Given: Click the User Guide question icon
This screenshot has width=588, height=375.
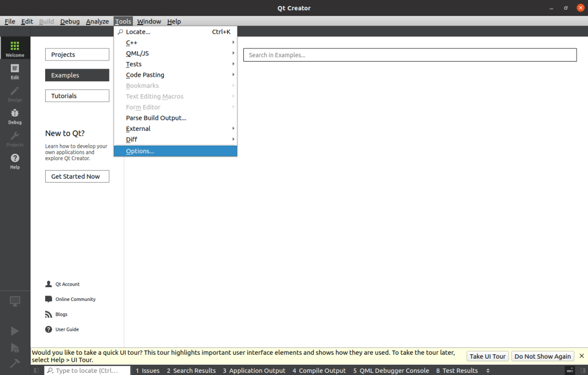Looking at the screenshot, I should 48,329.
